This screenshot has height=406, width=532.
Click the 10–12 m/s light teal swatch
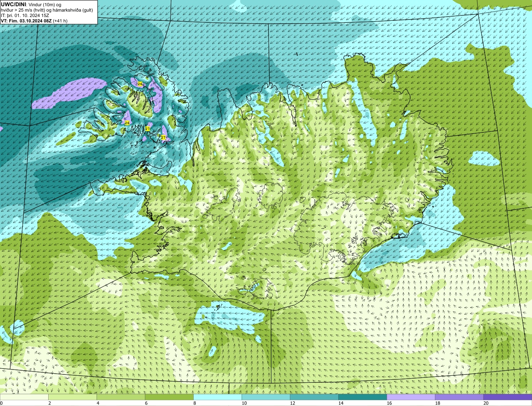coord(266,397)
